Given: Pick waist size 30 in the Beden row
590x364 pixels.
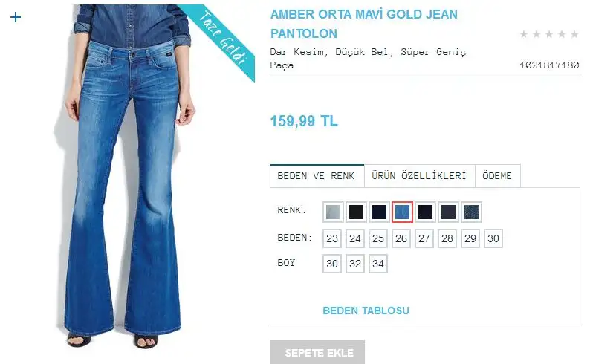Looking at the screenshot, I should tap(493, 238).
